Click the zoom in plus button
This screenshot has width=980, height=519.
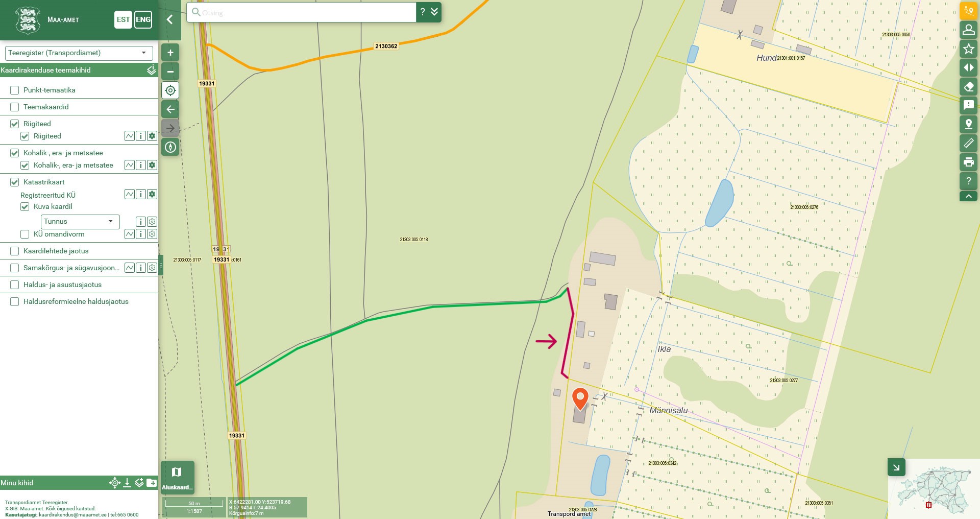tap(170, 53)
